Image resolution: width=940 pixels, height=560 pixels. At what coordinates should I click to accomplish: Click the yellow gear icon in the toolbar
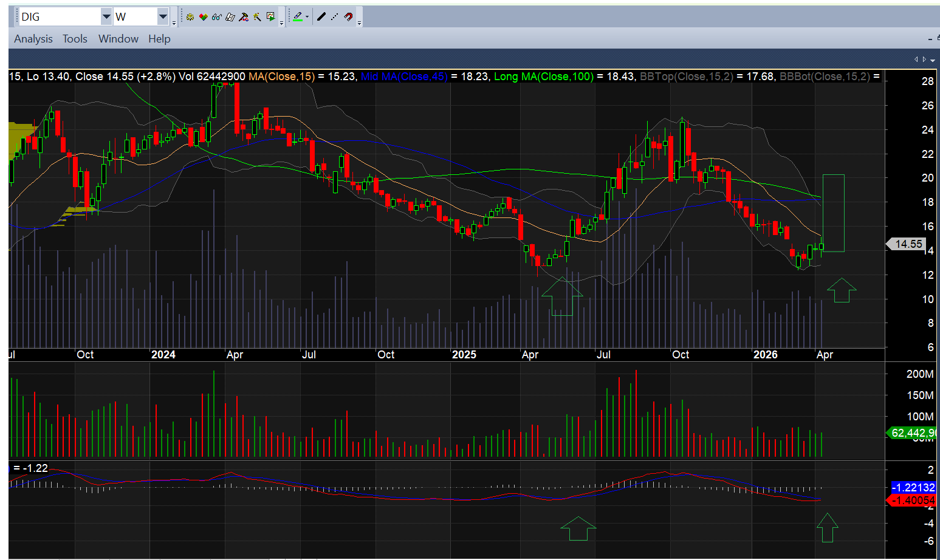pos(190,17)
